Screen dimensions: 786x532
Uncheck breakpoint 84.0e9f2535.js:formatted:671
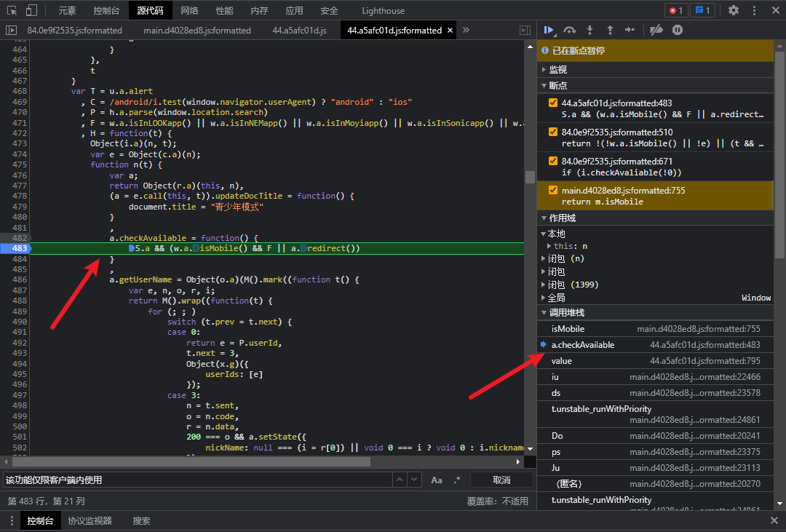[x=553, y=161]
